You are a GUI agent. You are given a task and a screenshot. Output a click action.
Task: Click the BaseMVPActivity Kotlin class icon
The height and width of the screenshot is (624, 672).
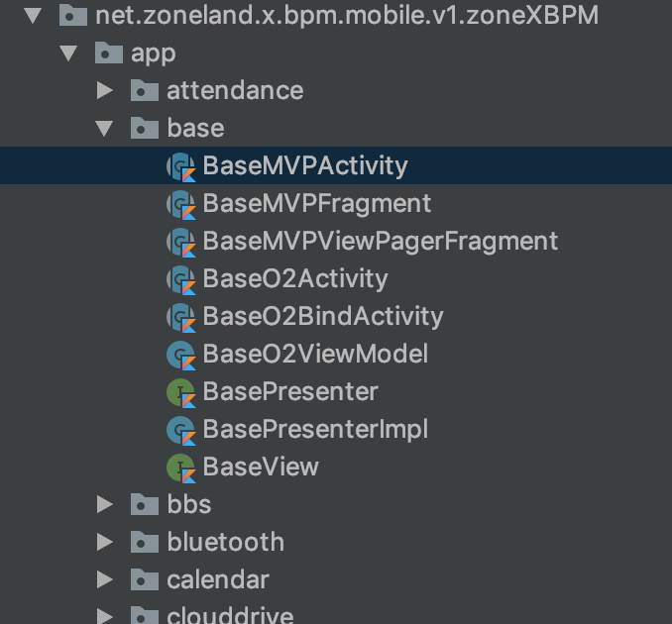tap(181, 166)
